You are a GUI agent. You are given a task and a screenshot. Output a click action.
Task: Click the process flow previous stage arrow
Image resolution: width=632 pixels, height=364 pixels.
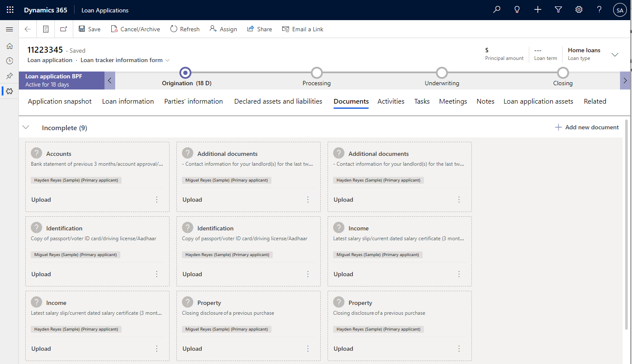tap(110, 81)
